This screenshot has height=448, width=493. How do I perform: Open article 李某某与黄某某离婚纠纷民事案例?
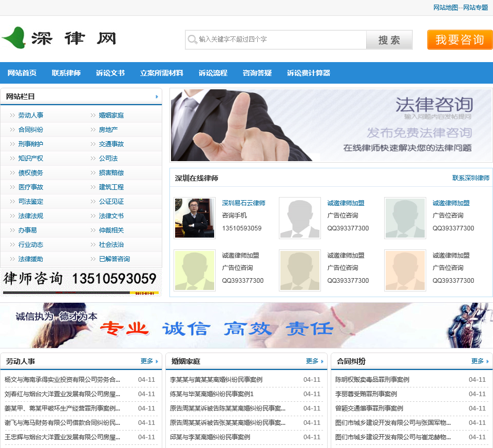(216, 380)
